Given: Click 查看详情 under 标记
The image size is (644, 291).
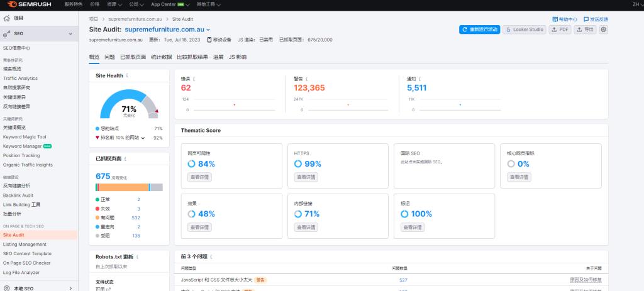Looking at the screenshot, I should pyautogui.click(x=413, y=228).
